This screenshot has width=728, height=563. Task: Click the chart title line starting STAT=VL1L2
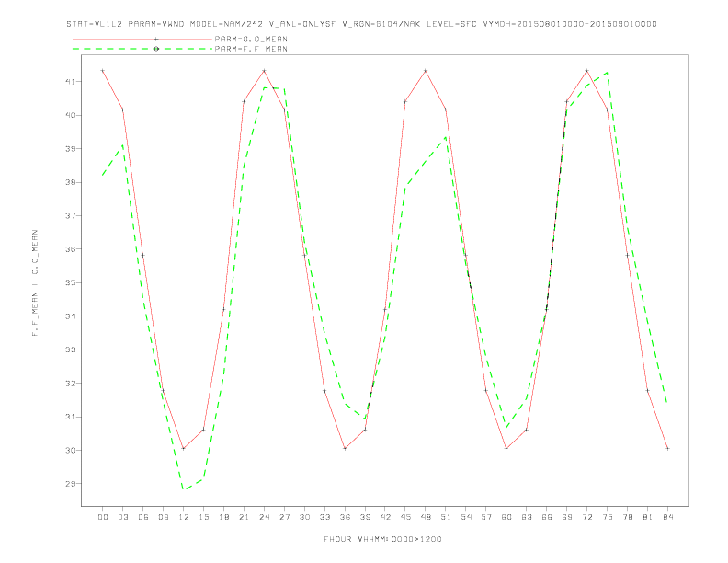(x=361, y=24)
